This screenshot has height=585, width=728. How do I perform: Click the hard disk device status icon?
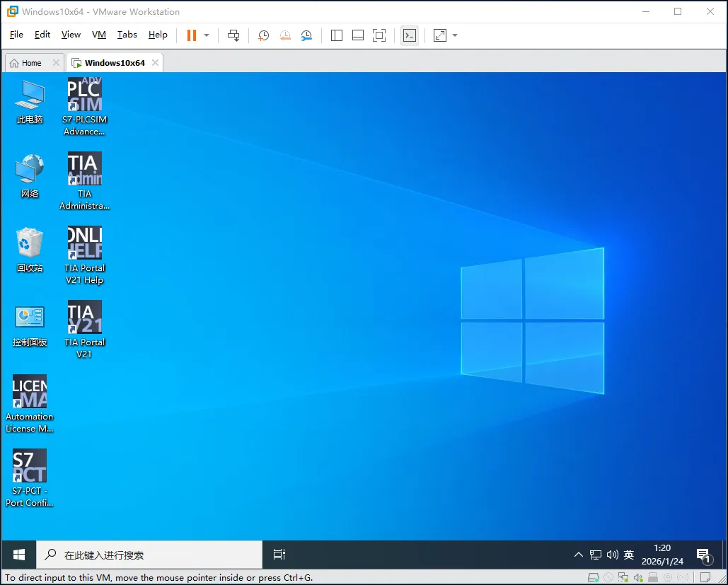point(594,577)
